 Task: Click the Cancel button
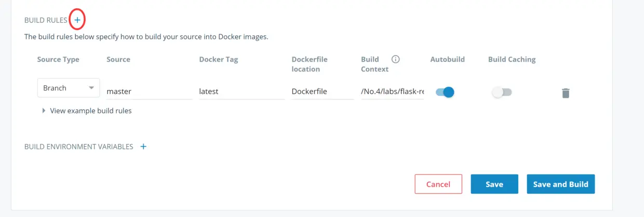pos(438,184)
